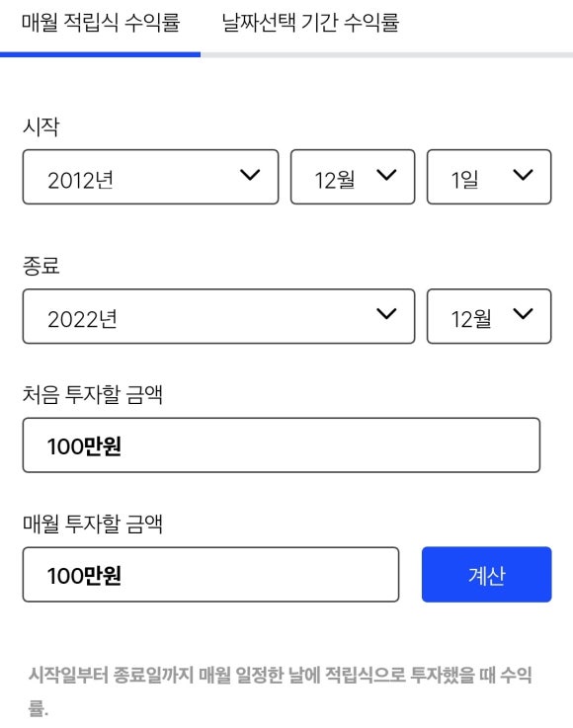573x728 pixels.
Task: Click the 종료 label above end date
Action: click(x=41, y=266)
